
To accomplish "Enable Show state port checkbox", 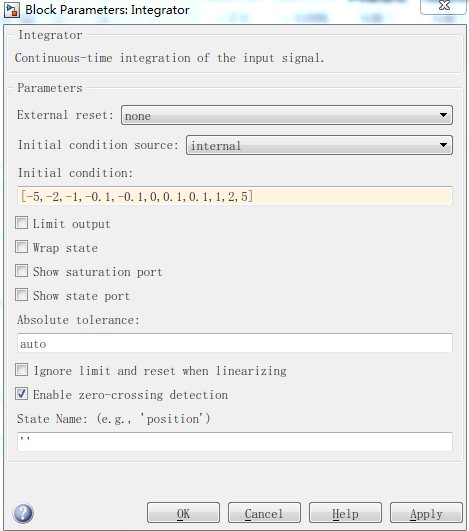I will [21, 295].
